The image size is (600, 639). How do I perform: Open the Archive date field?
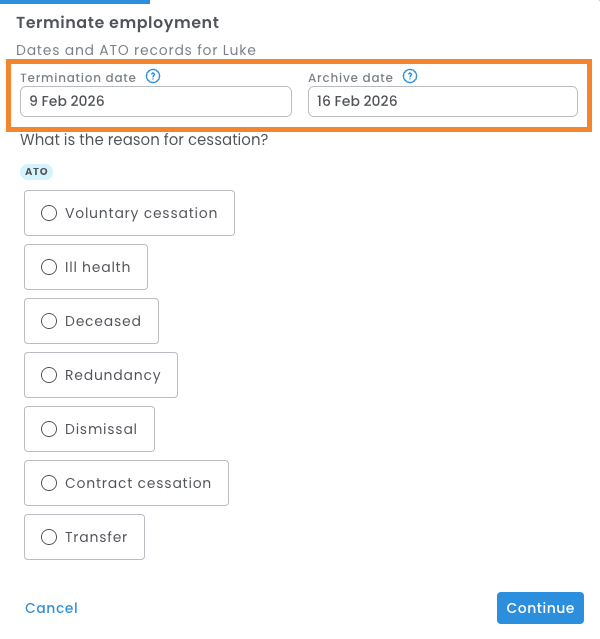coord(442,101)
